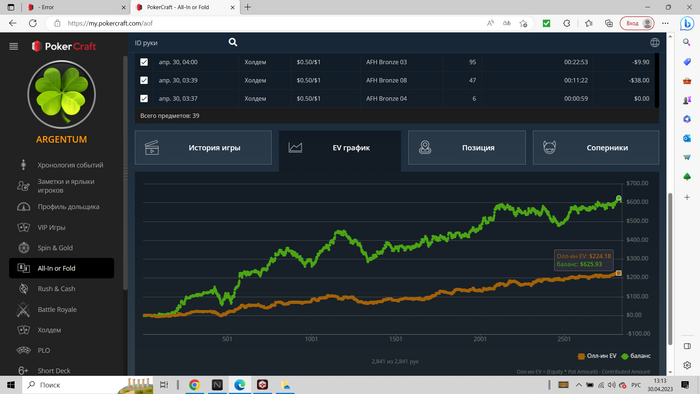
Task: Uncheck the апр. 30, 03:37 session checkbox
Action: tap(144, 99)
